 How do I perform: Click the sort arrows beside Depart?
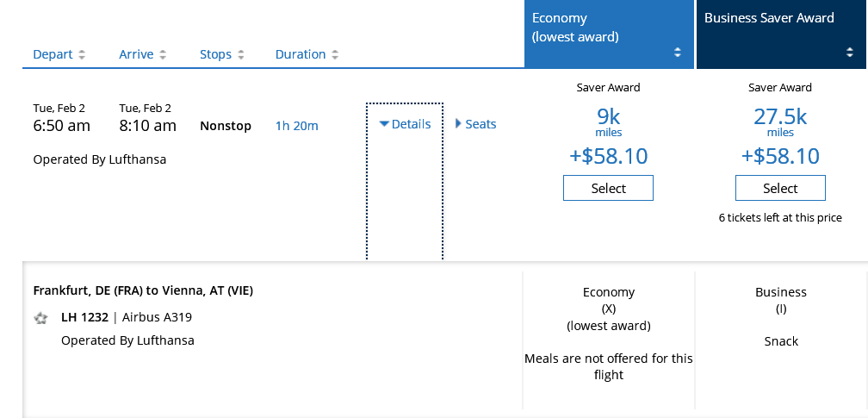[82, 55]
